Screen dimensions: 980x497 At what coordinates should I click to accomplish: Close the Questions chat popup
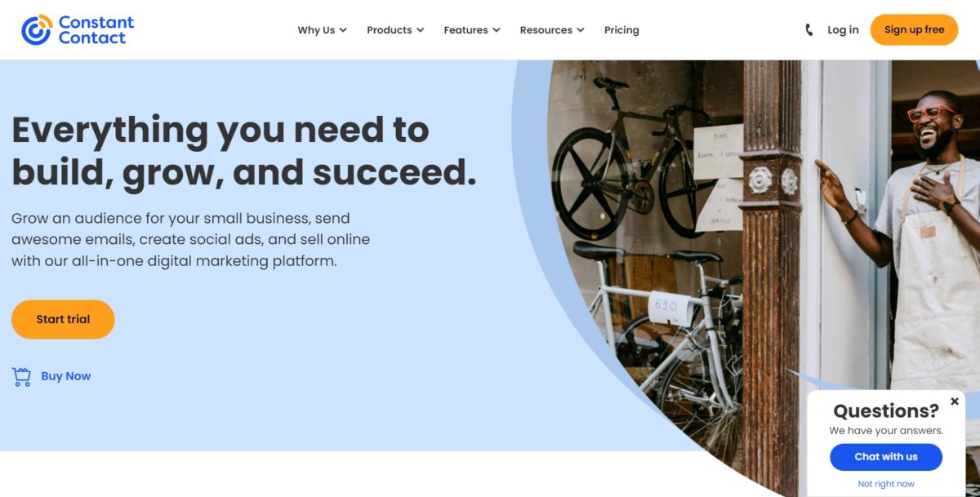tap(955, 402)
